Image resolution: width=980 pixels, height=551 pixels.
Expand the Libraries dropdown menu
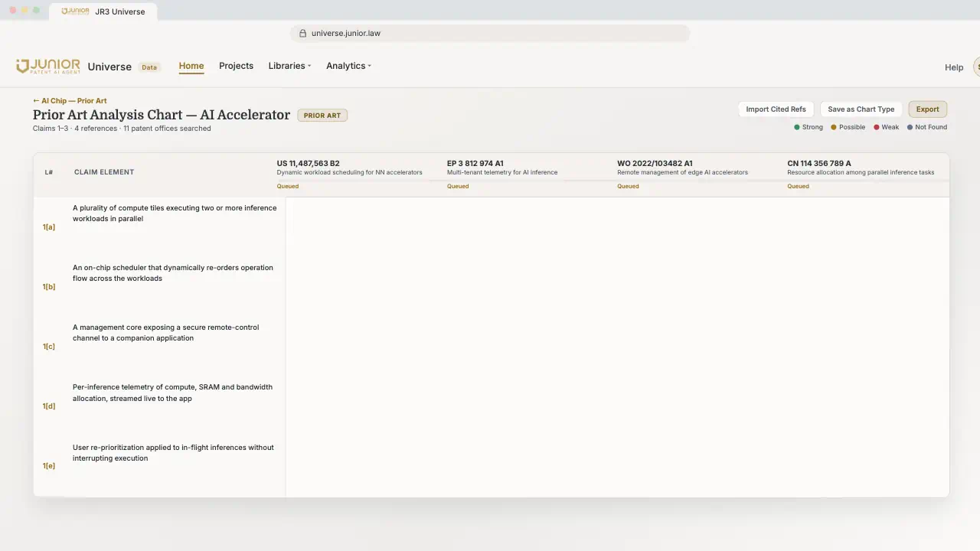(289, 66)
